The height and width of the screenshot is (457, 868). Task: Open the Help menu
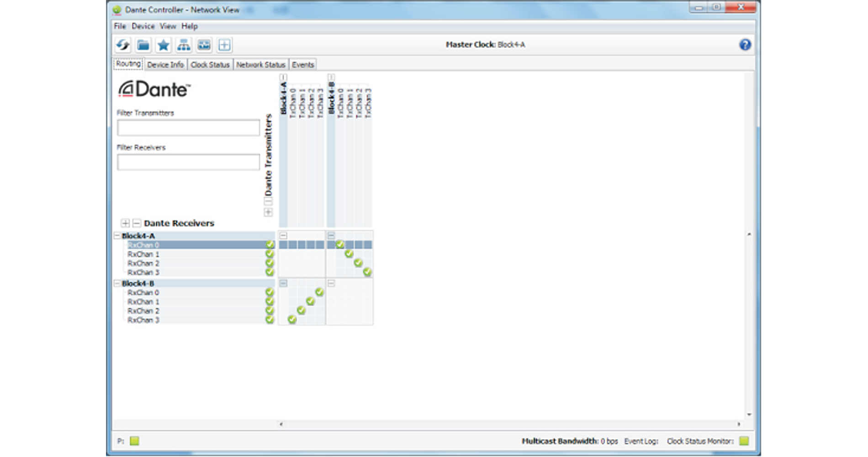(x=190, y=26)
